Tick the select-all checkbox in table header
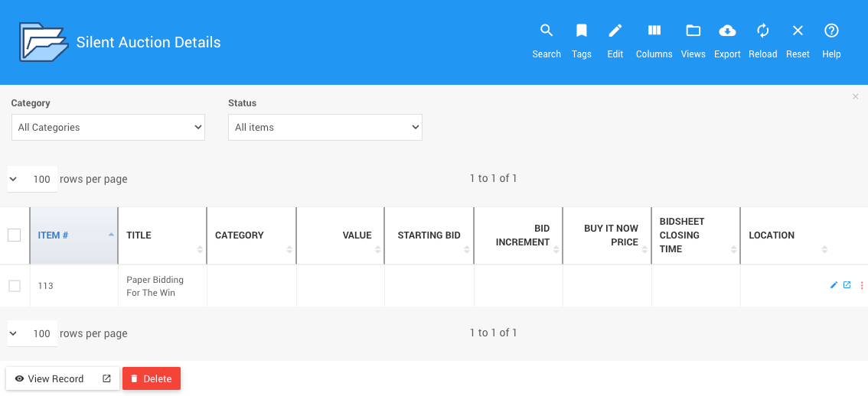 click(15, 235)
